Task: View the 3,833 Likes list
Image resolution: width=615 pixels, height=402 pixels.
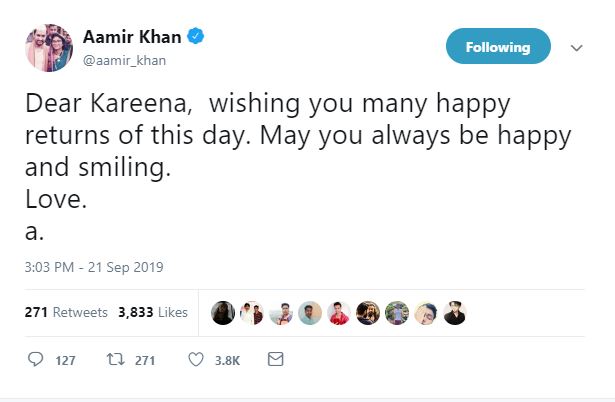Action: [153, 312]
